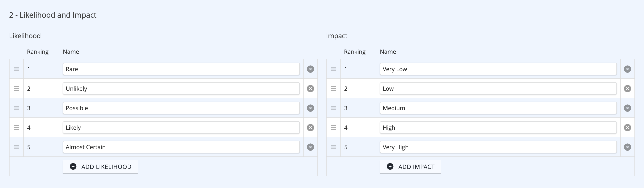Click the Add Likelihood button
This screenshot has width=644, height=188.
(100, 167)
